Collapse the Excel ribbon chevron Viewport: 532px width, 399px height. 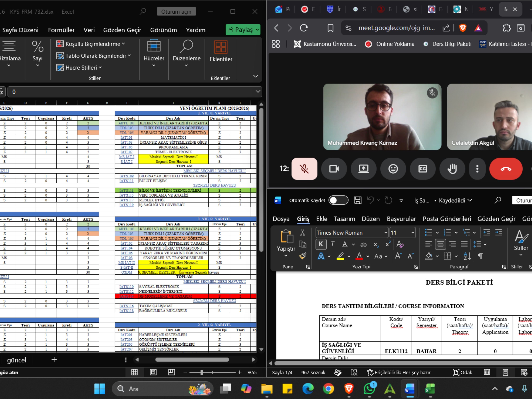255,76
